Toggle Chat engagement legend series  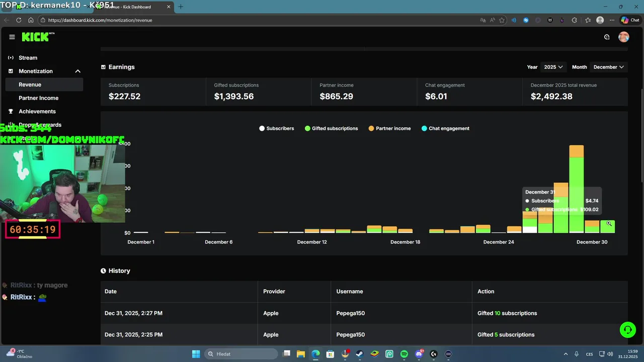pos(445,128)
